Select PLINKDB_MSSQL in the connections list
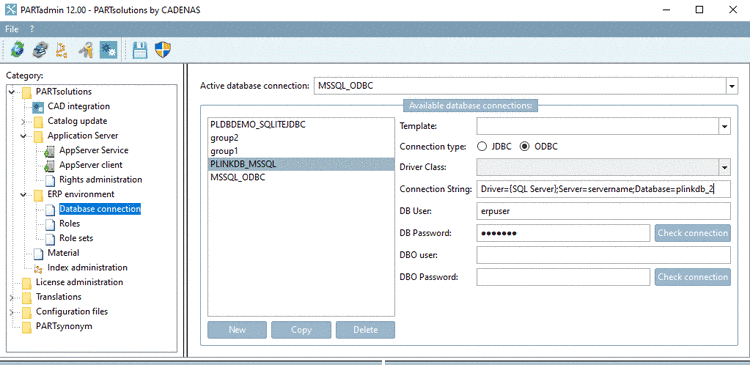Image resolution: width=750 pixels, height=365 pixels. tap(301, 164)
